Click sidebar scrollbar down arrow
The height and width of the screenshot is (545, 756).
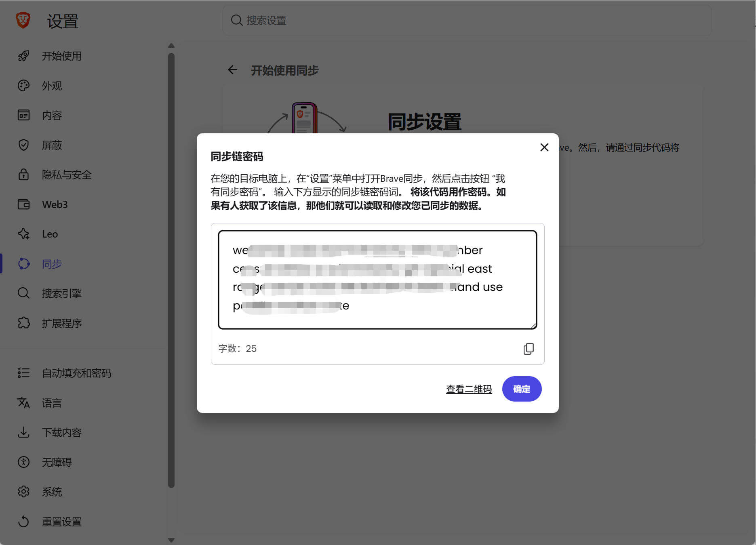(x=171, y=540)
